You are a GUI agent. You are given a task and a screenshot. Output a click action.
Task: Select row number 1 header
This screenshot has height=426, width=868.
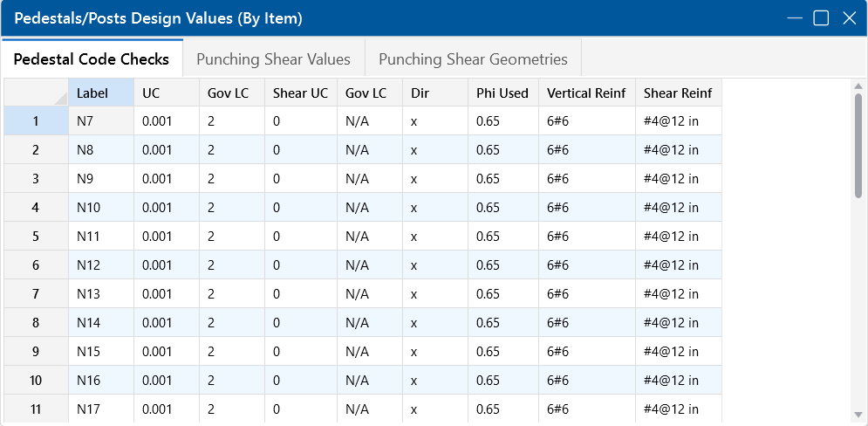tap(36, 121)
